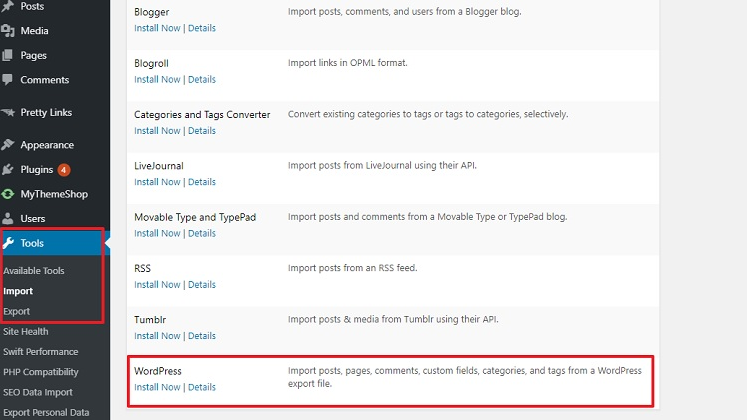Click Tumblr description about media import
Image resolution: width=747 pixels, height=420 pixels.
pos(393,319)
